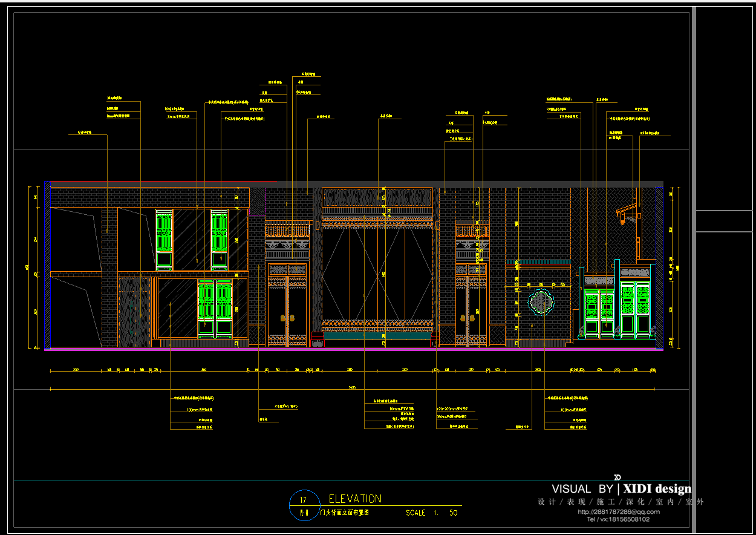Screen dimensions: 756x535
Task: Select the far-right green lattice door pair
Action: point(634,310)
